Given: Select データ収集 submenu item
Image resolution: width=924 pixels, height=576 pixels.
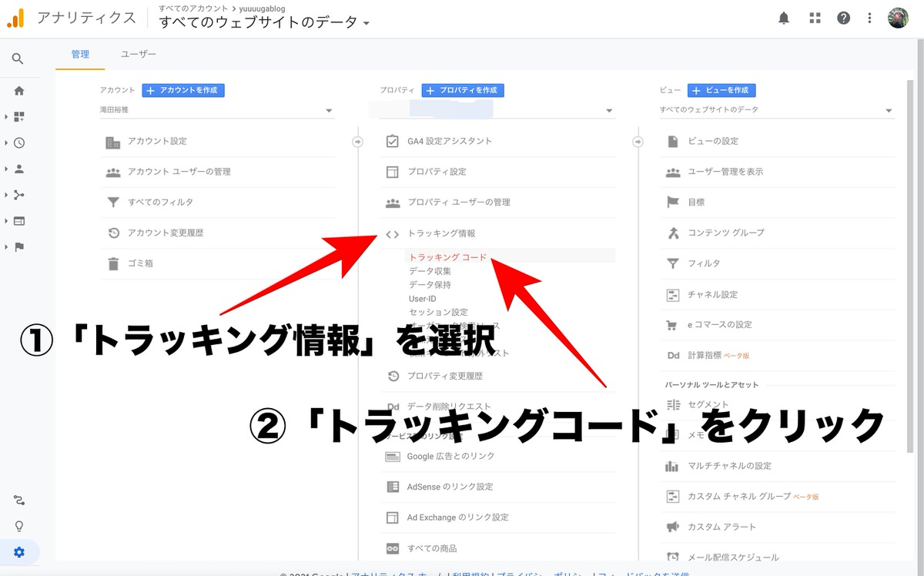Looking at the screenshot, I should (430, 271).
